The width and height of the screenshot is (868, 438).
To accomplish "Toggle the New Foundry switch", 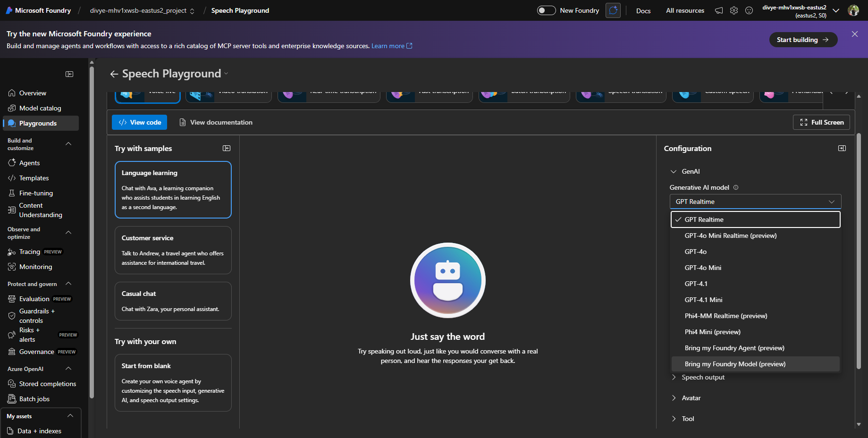I will coord(547,10).
